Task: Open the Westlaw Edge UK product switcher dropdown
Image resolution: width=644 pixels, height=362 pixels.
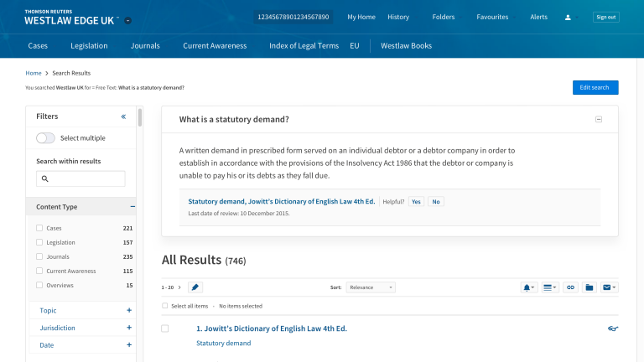Action: pyautogui.click(x=128, y=20)
